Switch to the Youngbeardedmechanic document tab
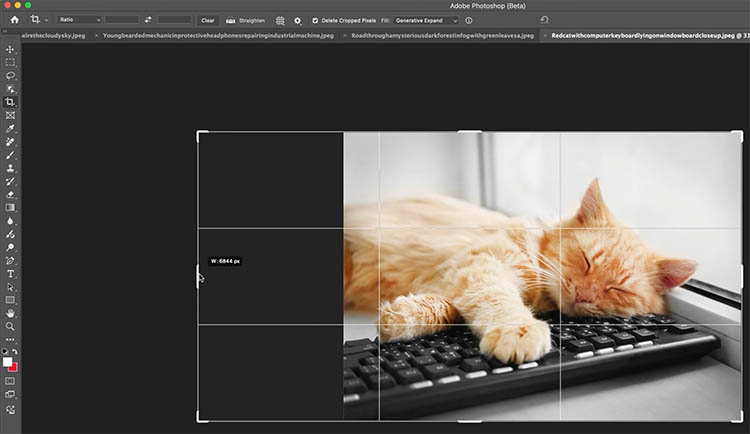750x434 pixels. pyautogui.click(x=218, y=35)
